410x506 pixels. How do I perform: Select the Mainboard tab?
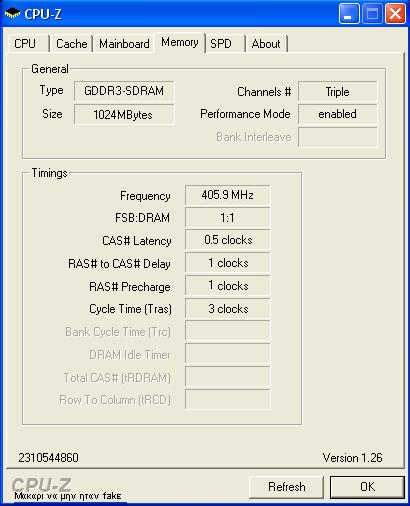124,44
